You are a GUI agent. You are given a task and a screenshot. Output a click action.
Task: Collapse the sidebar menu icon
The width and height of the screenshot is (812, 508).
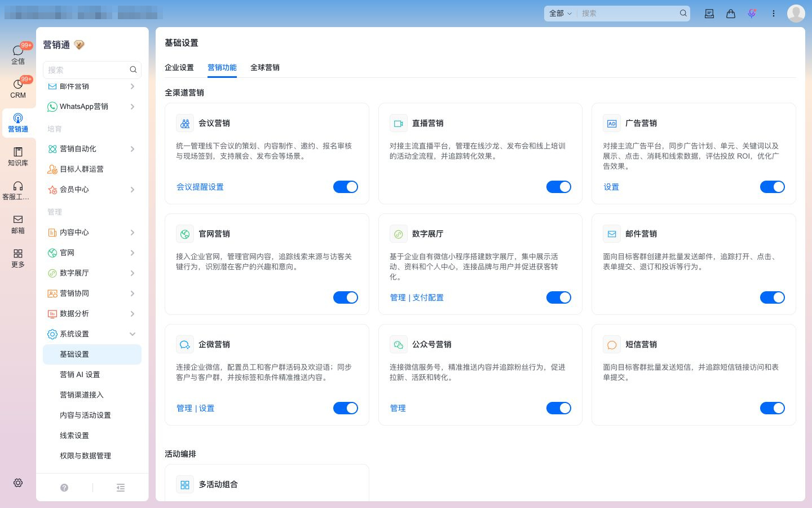click(x=121, y=488)
